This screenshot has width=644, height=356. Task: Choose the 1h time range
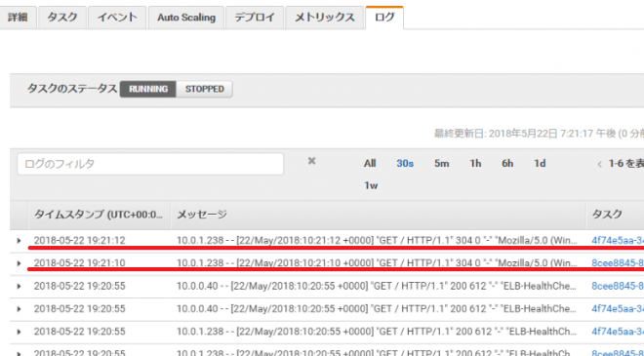tap(475, 164)
